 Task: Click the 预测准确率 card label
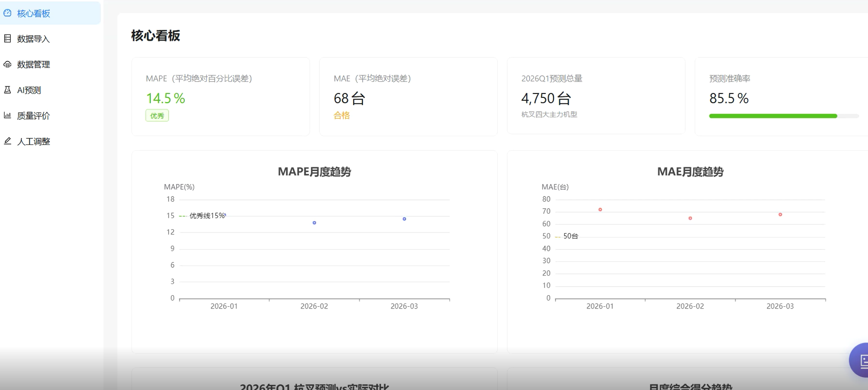730,78
